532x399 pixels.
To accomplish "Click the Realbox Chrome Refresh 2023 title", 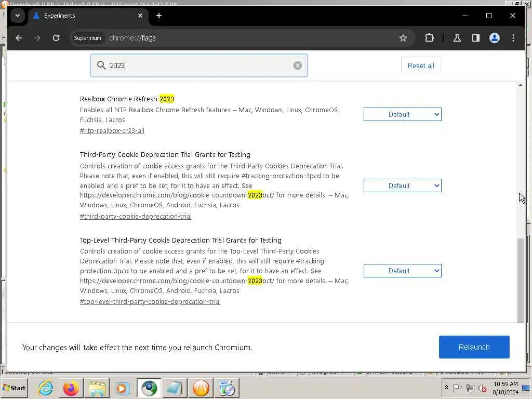I will (x=127, y=99).
